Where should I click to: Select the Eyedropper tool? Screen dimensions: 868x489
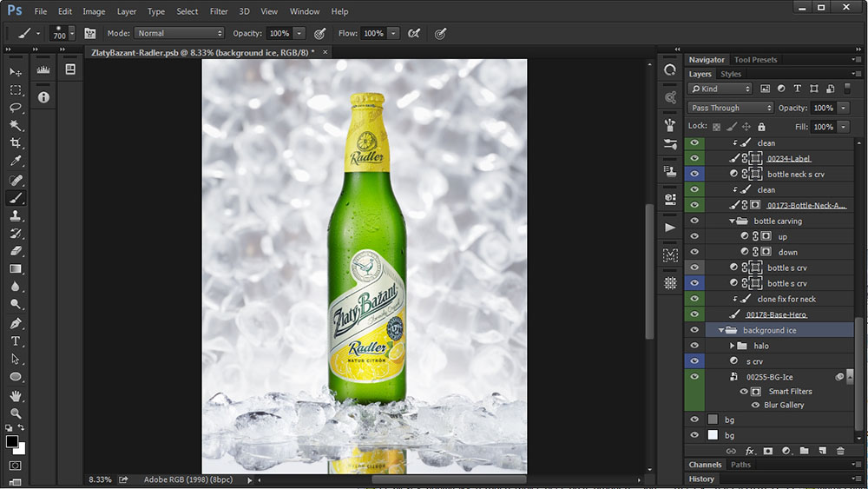coord(16,161)
